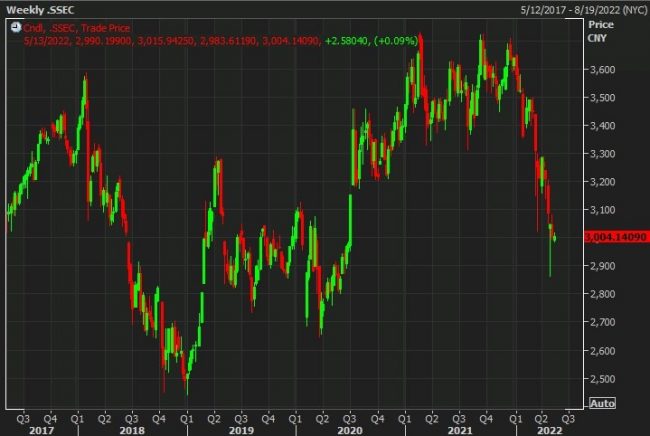Click the Q4 label above 2017
The width and height of the screenshot is (650, 436).
pyautogui.click(x=50, y=419)
